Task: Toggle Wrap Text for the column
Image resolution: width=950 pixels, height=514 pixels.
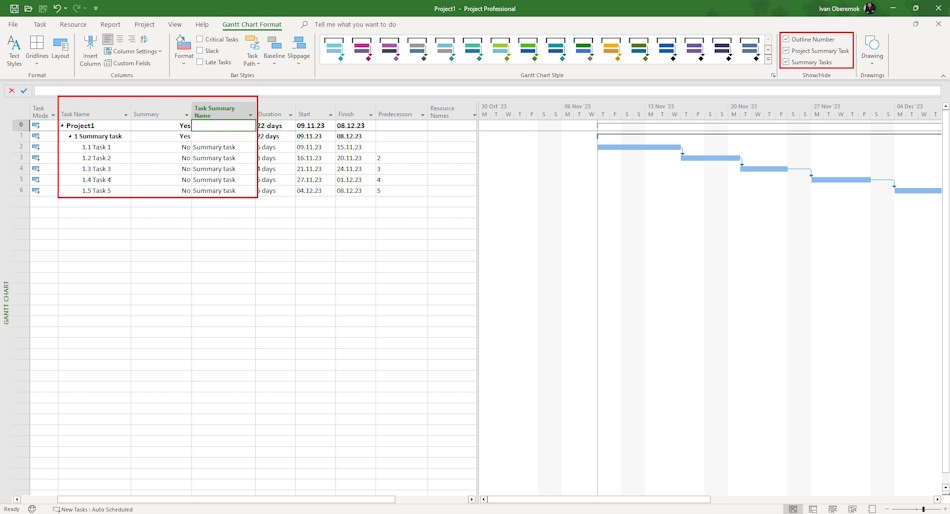Action: click(144, 39)
